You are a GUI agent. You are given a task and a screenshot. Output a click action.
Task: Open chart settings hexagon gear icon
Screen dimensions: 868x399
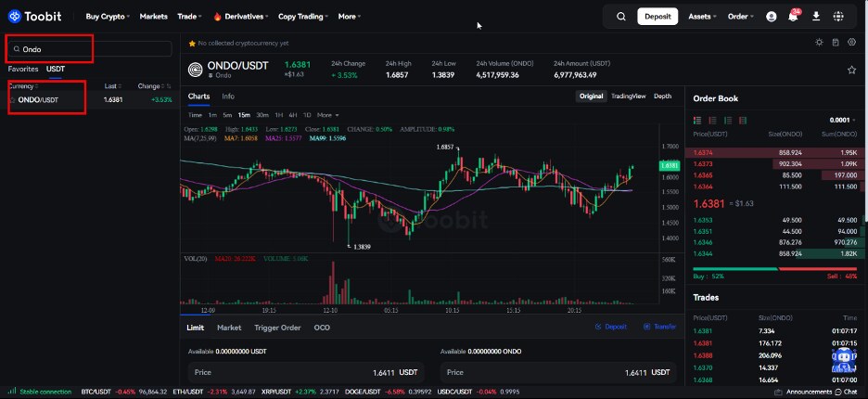[852, 42]
